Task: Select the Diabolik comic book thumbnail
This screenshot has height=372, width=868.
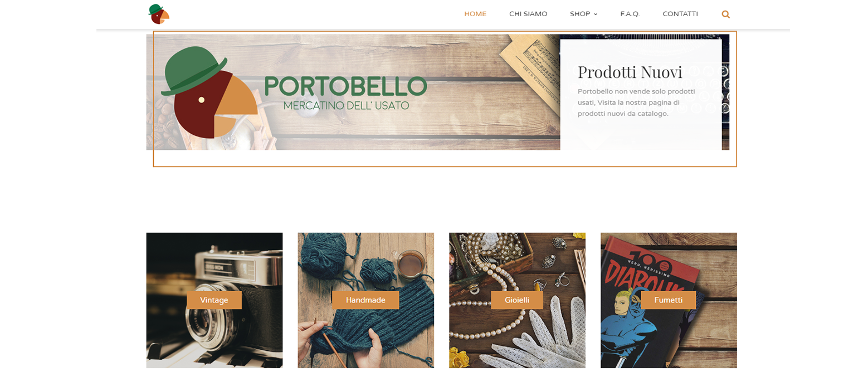Action: click(x=669, y=300)
